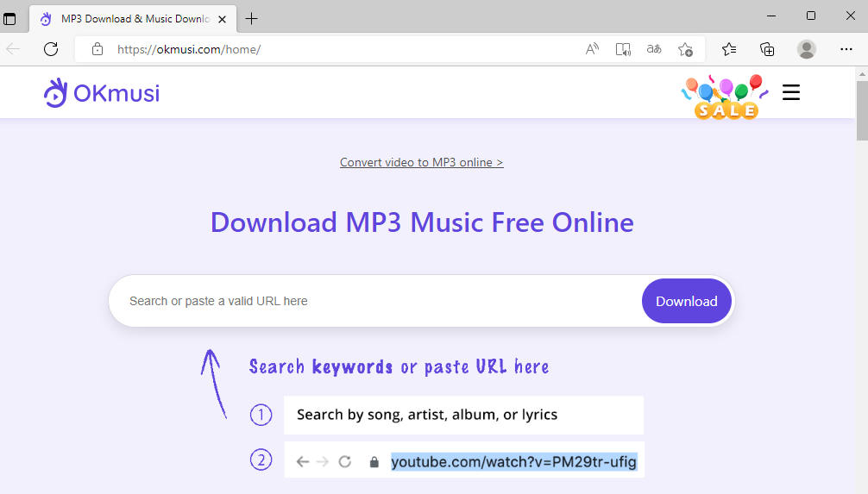Click the Download MP3 Music Free Online heading

(422, 222)
